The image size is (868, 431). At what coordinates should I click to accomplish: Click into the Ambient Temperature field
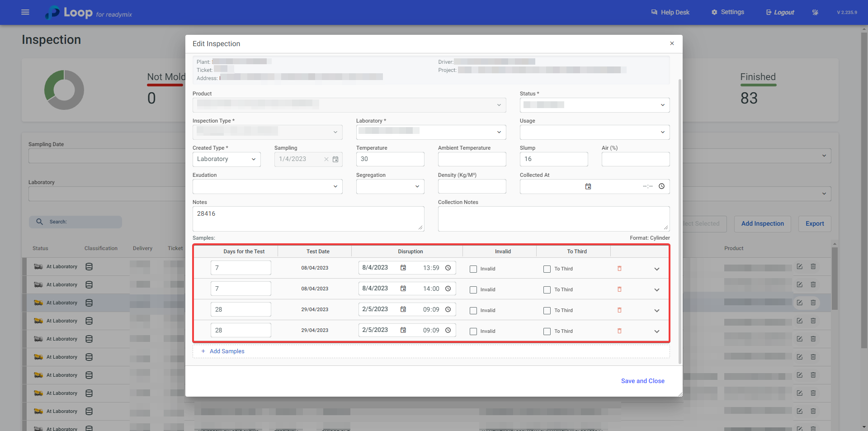tap(472, 159)
